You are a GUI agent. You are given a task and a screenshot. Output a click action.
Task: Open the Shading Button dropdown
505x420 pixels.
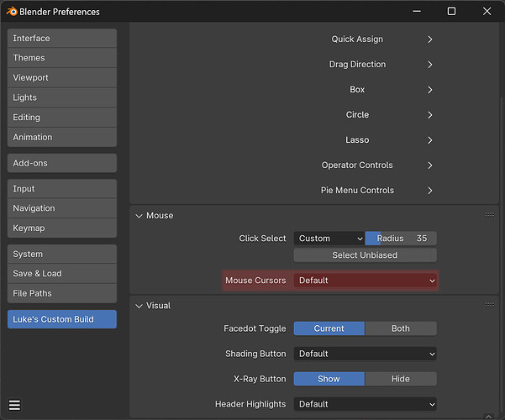[366, 354]
